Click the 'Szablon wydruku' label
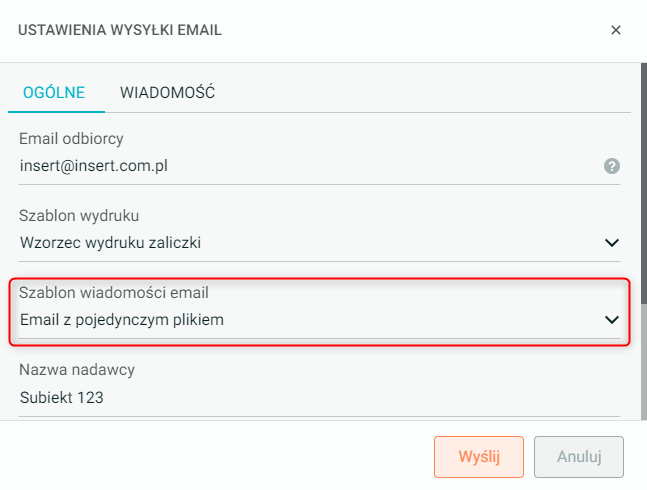The image size is (647, 490). click(79, 215)
